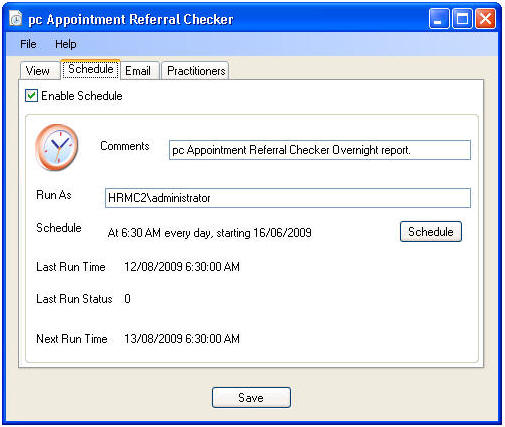Switch to the View tab
This screenshot has width=505, height=427.
(x=38, y=71)
